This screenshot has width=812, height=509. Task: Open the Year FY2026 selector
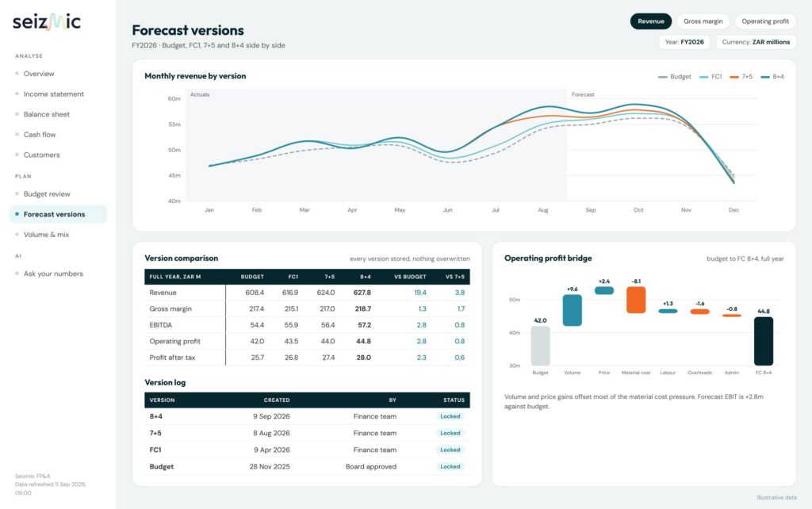[684, 42]
